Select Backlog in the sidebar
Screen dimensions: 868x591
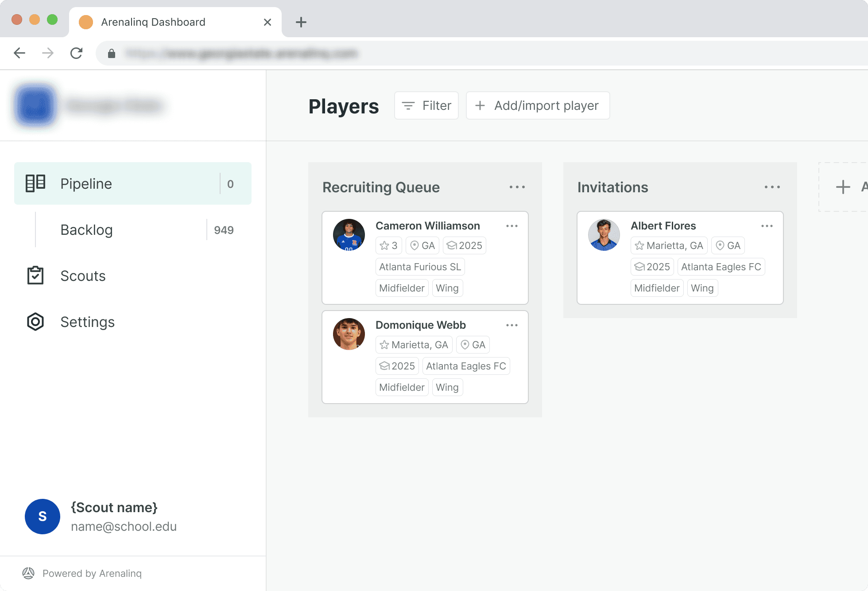[x=87, y=230]
